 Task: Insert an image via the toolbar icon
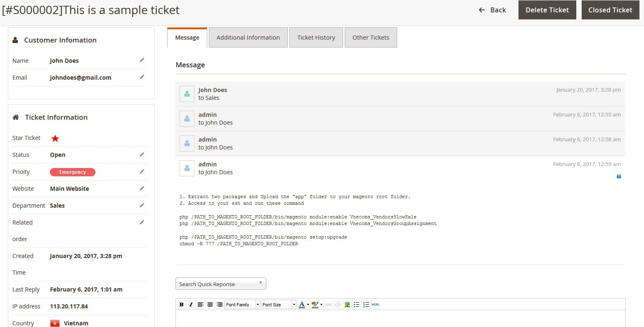[347, 304]
